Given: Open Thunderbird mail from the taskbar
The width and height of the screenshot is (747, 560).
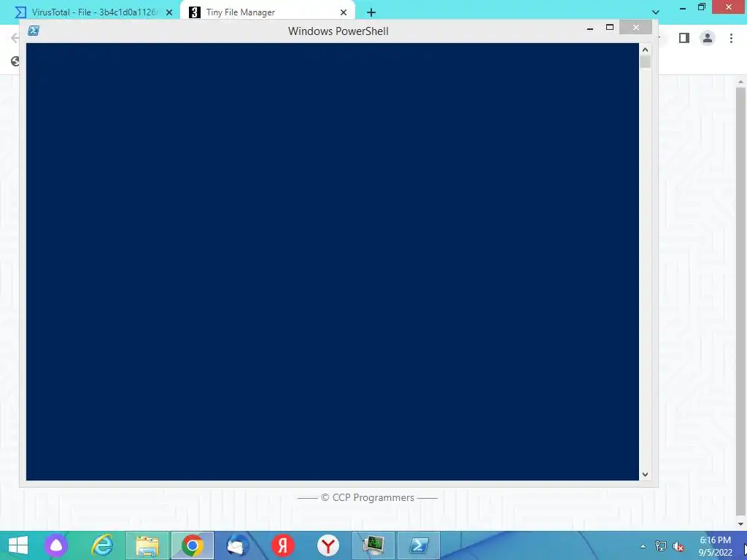Looking at the screenshot, I should (x=237, y=545).
